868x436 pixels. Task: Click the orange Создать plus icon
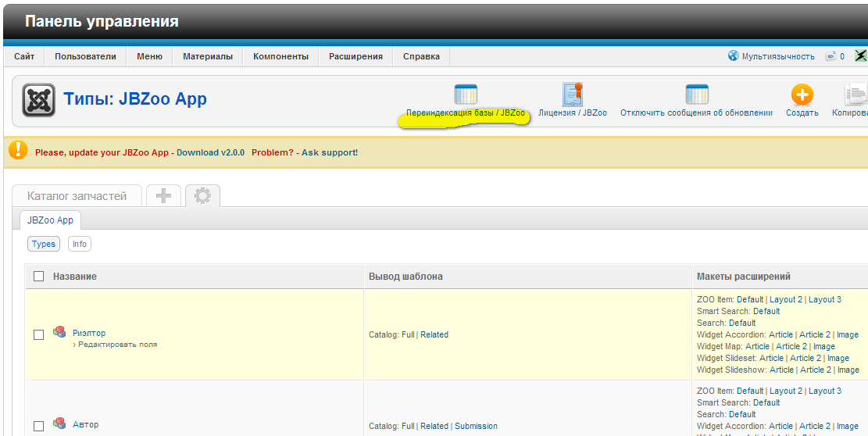(x=802, y=95)
